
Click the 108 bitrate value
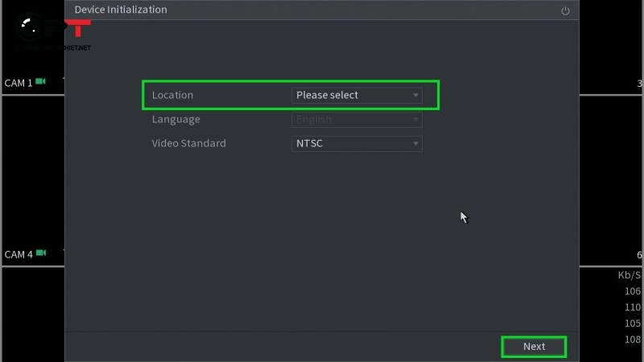[x=632, y=339]
